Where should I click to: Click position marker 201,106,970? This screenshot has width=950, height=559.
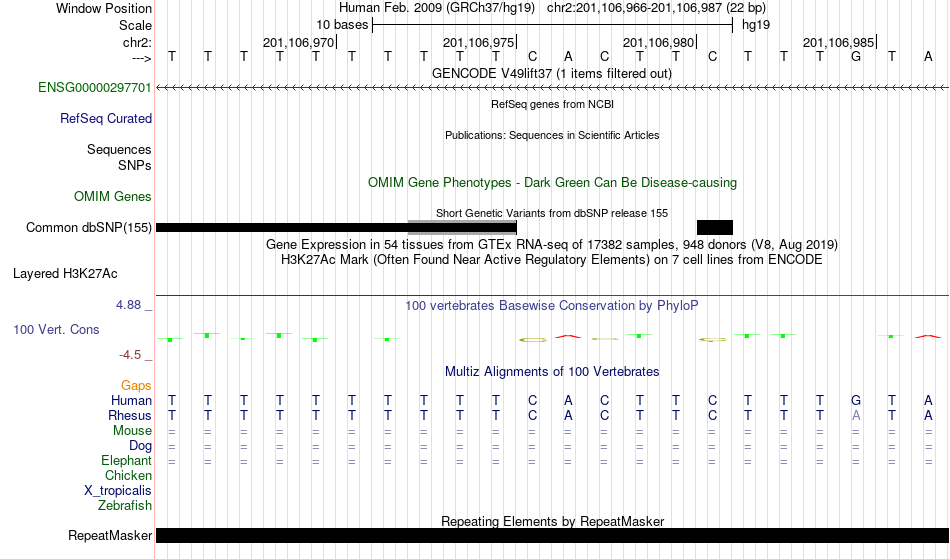(x=299, y=42)
